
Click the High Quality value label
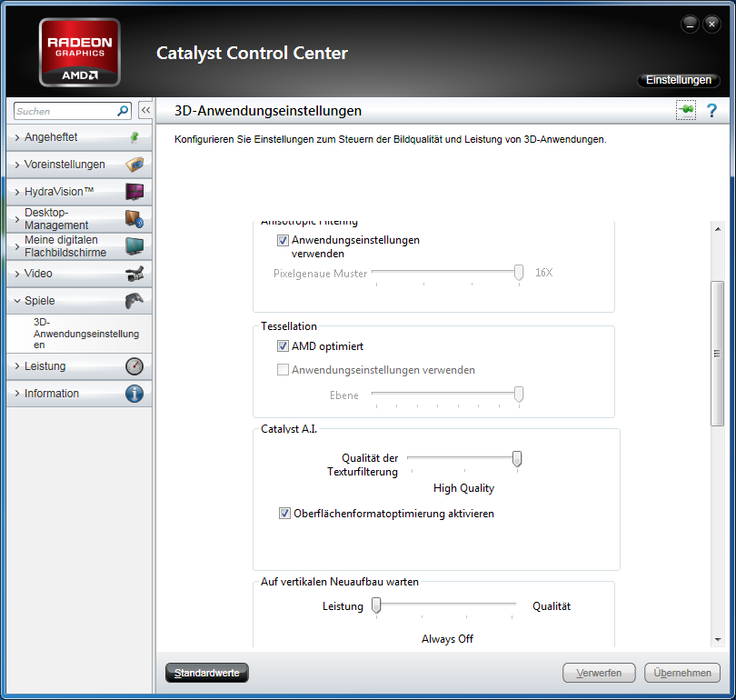pos(463,488)
